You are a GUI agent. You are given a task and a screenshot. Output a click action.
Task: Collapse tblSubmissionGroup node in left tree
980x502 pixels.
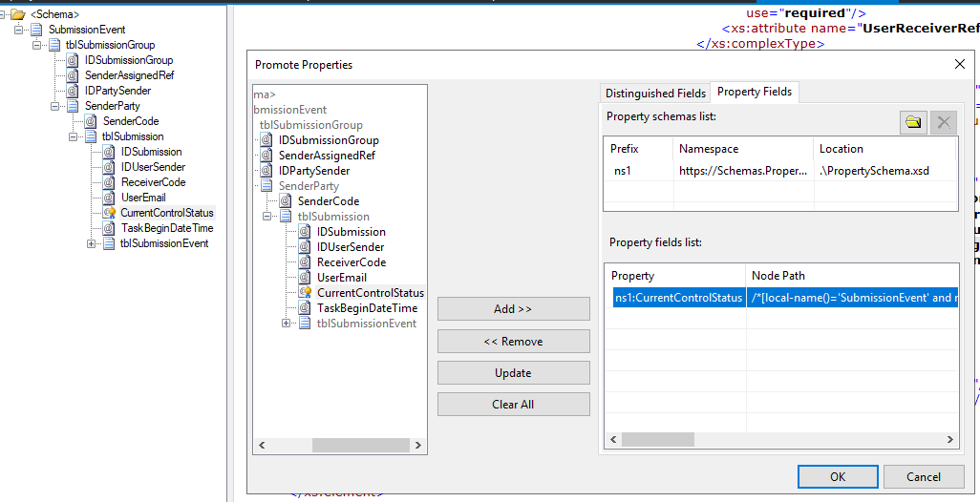click(37, 44)
